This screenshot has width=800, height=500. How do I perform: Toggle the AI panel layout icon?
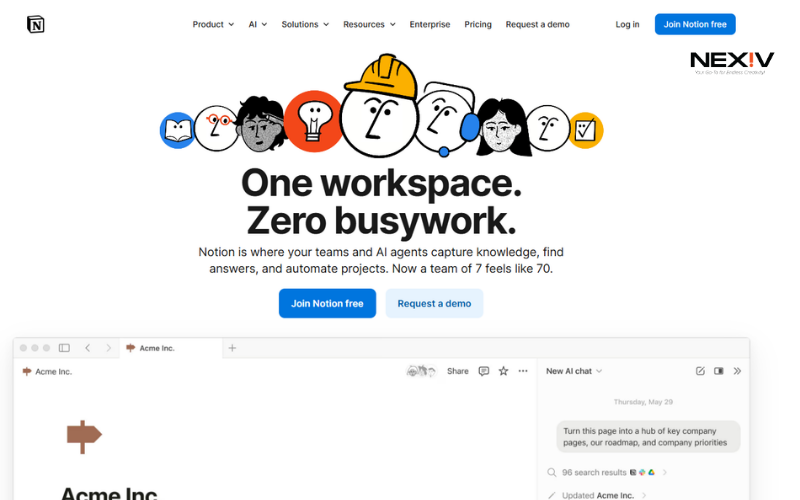point(718,371)
